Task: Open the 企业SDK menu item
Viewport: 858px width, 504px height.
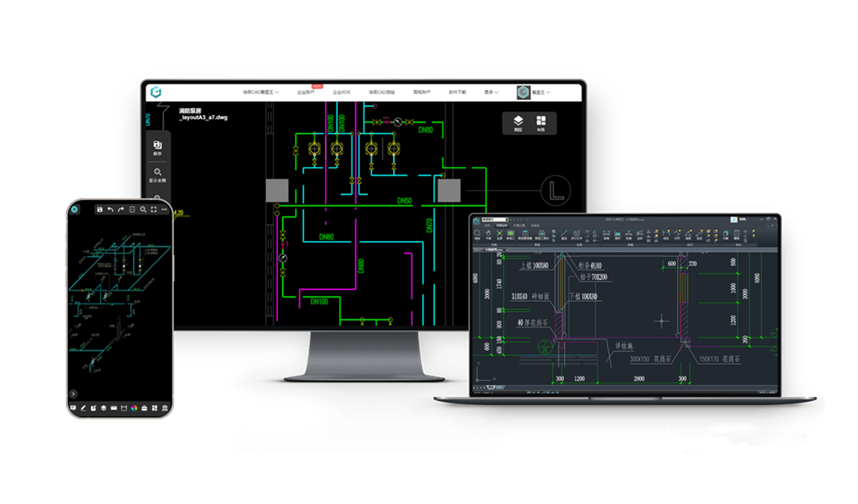Action: 341,93
